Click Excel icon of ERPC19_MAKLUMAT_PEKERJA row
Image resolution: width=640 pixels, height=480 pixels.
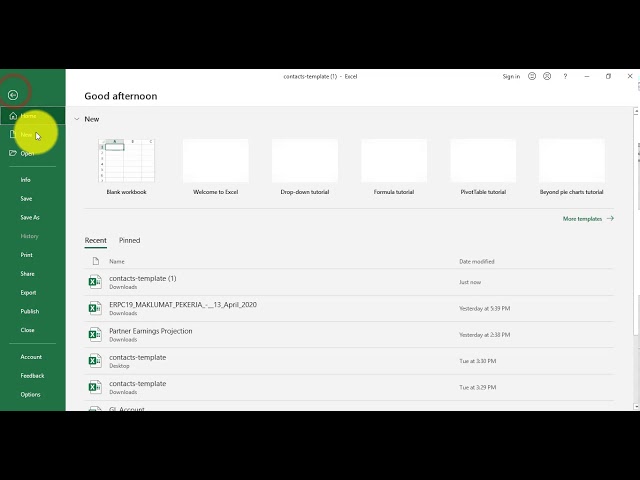click(95, 309)
